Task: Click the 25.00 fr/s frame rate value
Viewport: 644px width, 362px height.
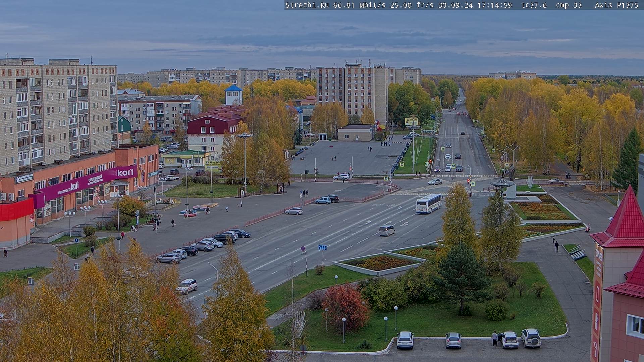Action: click(x=412, y=5)
